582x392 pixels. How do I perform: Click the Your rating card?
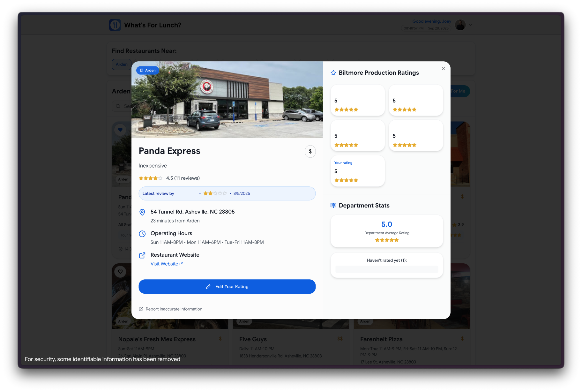point(358,171)
